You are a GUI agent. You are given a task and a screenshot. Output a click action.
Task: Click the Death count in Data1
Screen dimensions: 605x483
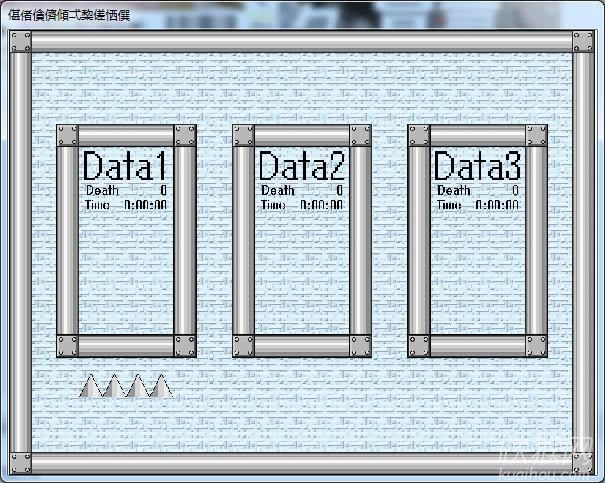163,190
